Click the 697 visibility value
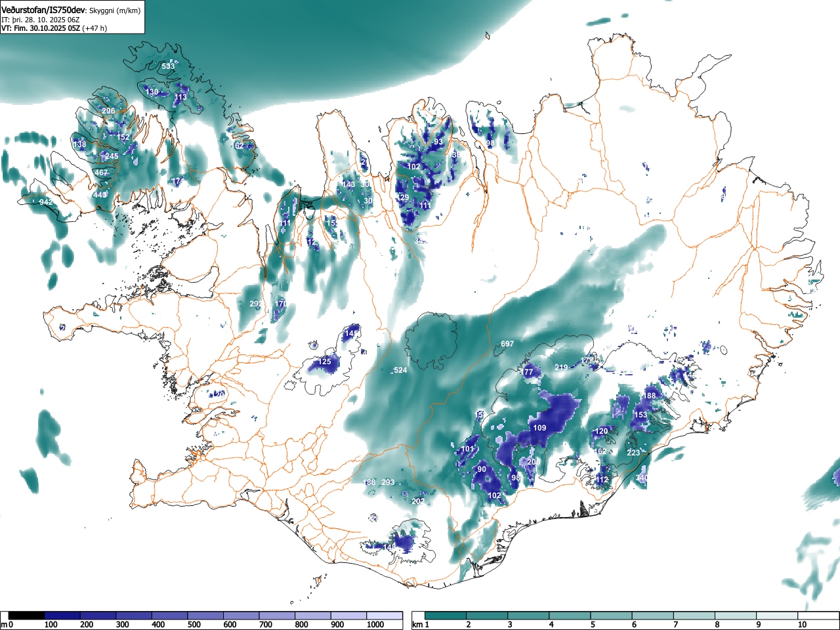The image size is (840, 630). (507, 344)
